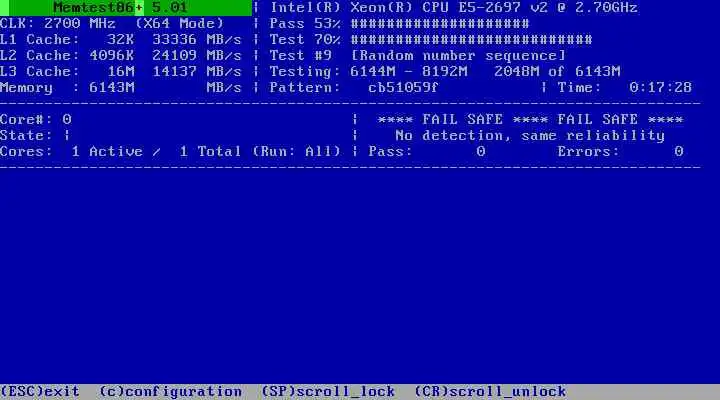This screenshot has width=720, height=400.
Task: Click the Memtest86+ 5.01 title banner
Action: click(126, 7)
